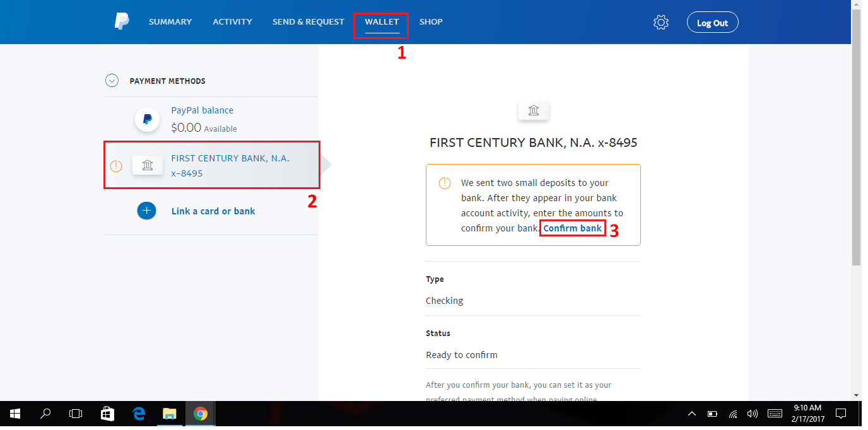The height and width of the screenshot is (430, 868).
Task: Click the scrollbar up arrow
Action: pyautogui.click(x=857, y=5)
